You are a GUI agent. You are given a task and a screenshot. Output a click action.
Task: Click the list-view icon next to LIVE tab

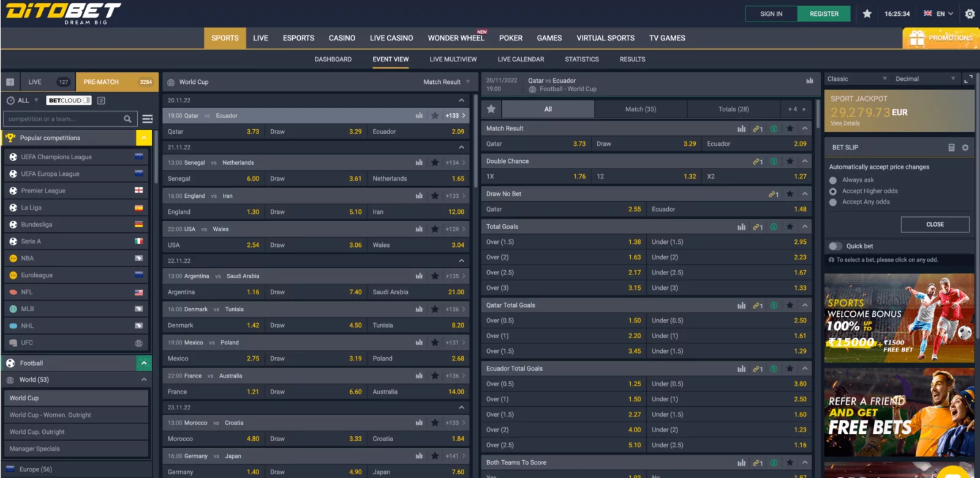pyautogui.click(x=10, y=82)
